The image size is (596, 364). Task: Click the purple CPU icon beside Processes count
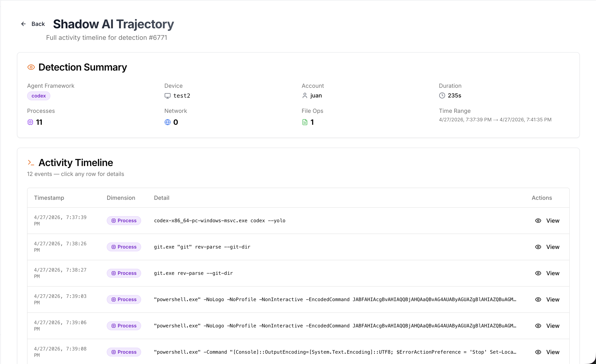tap(30, 122)
